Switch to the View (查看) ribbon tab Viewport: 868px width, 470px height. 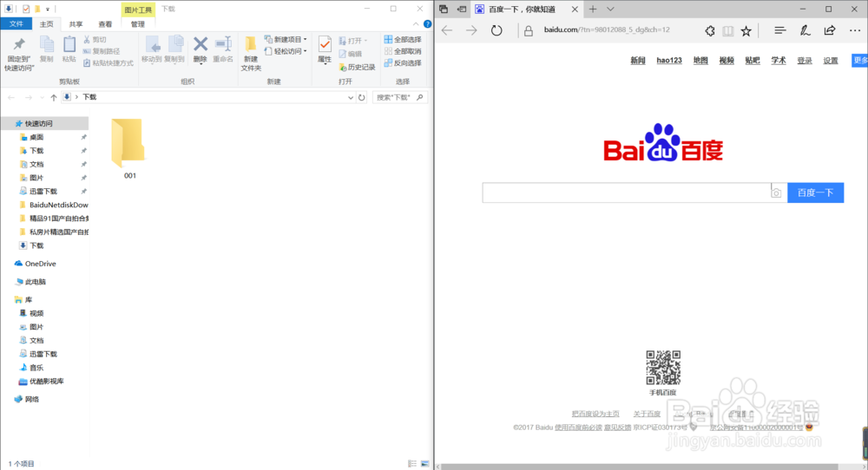pyautogui.click(x=105, y=24)
